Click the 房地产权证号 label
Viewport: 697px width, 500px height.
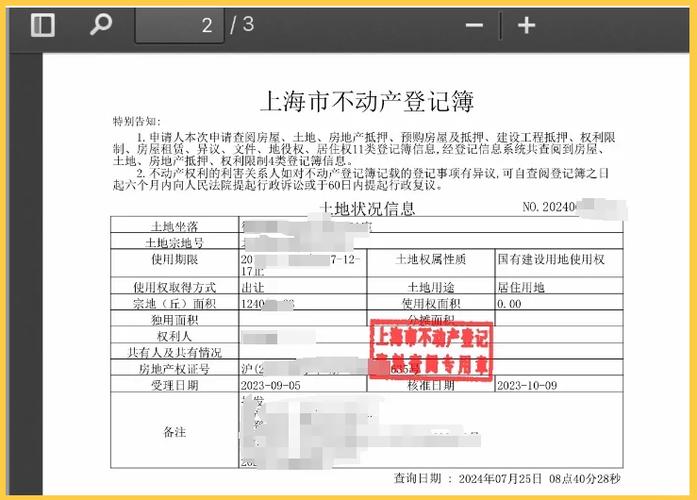174,369
